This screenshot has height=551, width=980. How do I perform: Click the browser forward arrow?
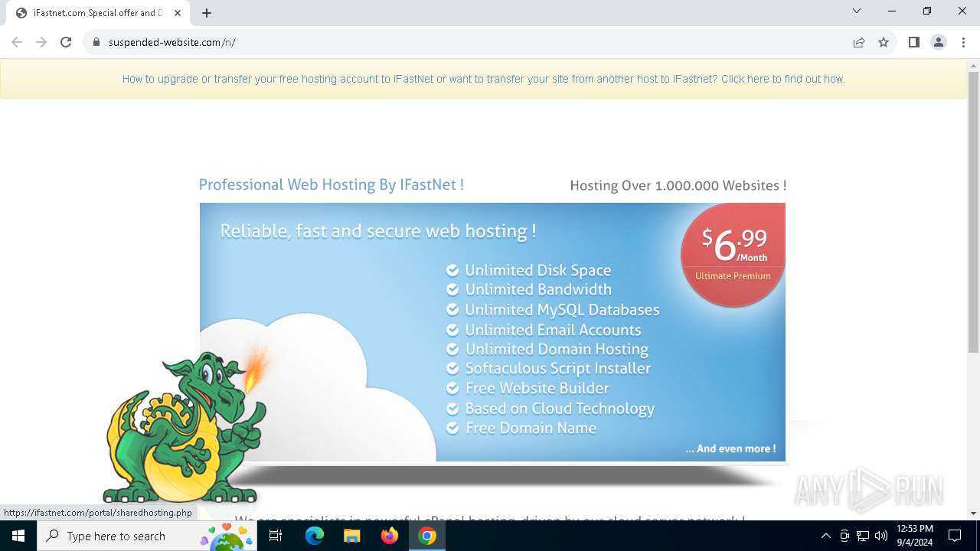[41, 42]
